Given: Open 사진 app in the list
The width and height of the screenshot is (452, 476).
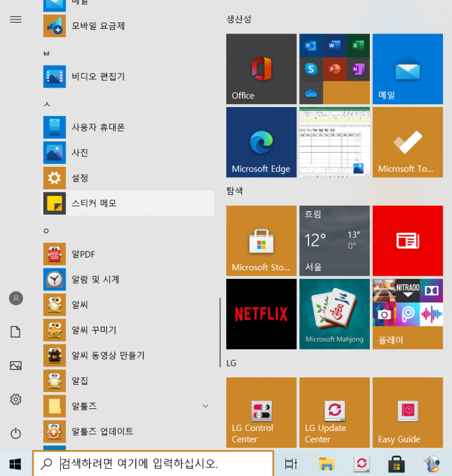Looking at the screenshot, I should coord(127,152).
